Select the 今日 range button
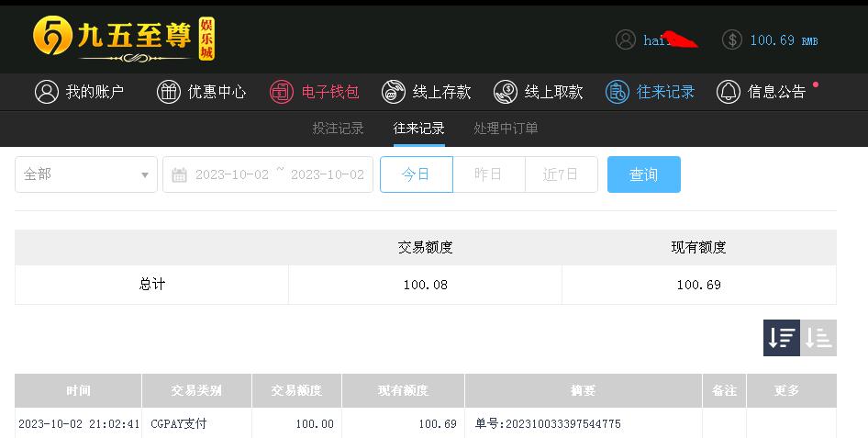Screen dimensions: 868x438 (417, 174)
